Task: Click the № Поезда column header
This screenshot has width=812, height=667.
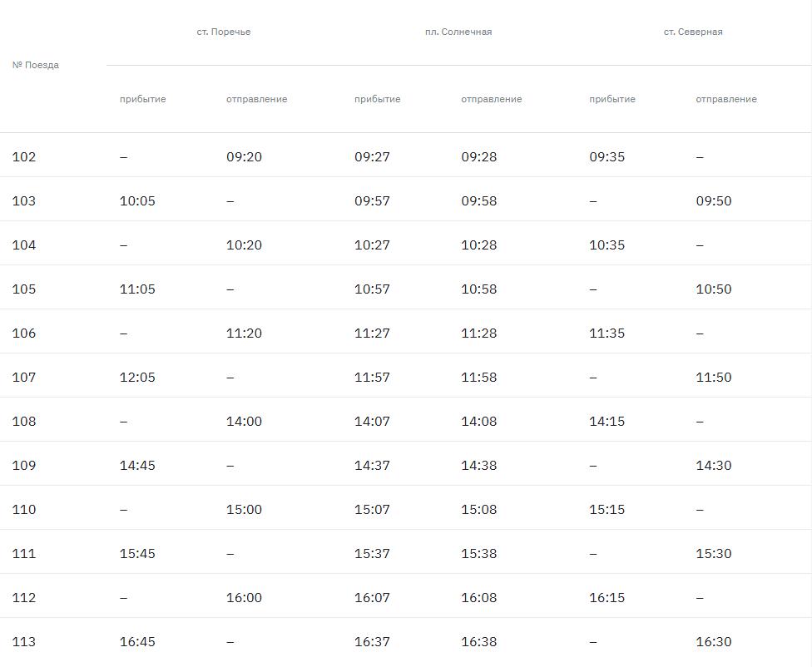Action: point(36,65)
